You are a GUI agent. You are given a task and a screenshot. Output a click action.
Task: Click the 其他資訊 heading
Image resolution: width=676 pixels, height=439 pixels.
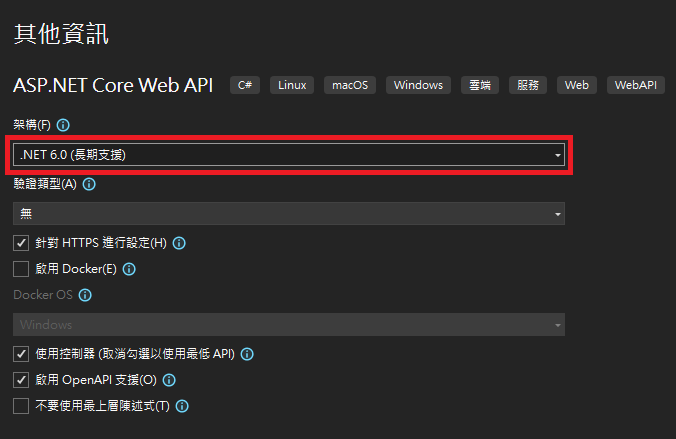[61, 34]
